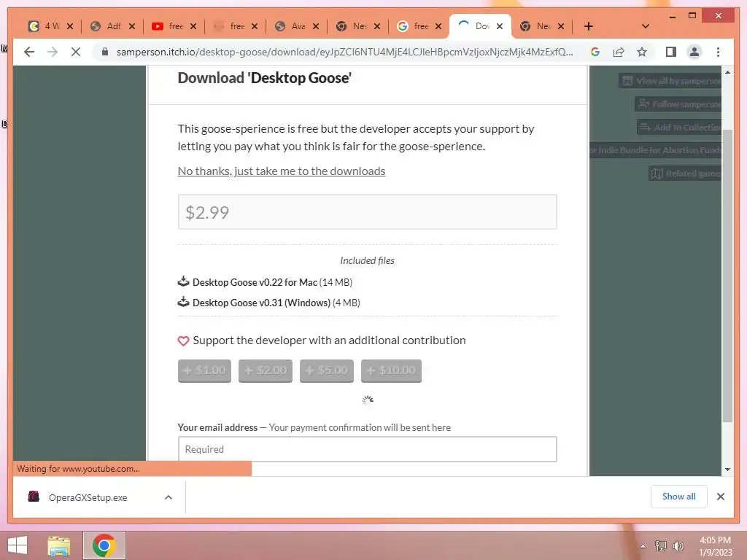Close the YouTube tab
Screen dimensions: 747x560
(x=193, y=26)
